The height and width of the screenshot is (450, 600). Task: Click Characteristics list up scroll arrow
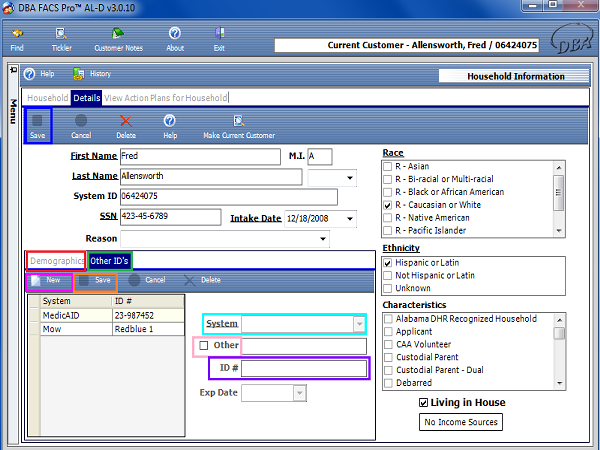(x=559, y=320)
